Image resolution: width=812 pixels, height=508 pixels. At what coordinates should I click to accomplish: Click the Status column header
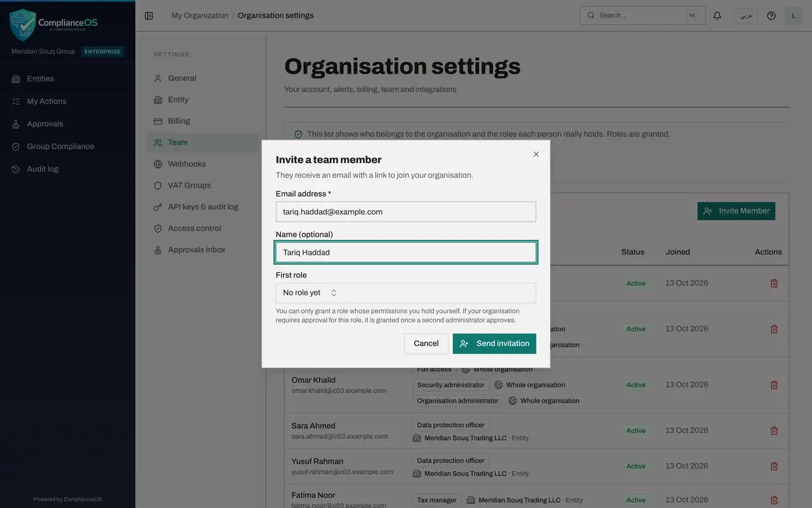click(632, 252)
